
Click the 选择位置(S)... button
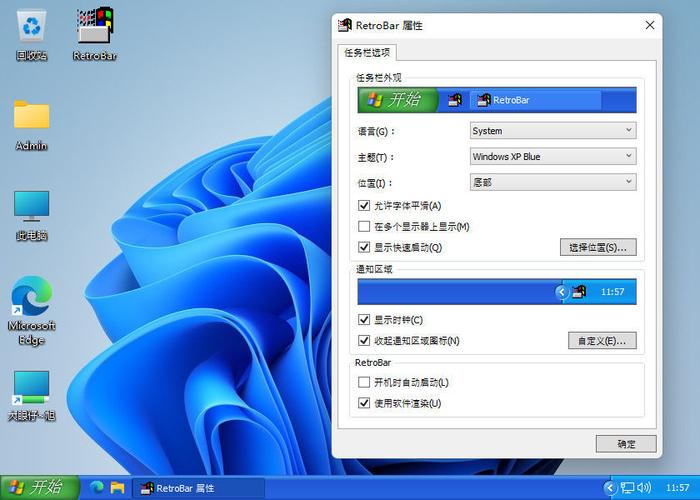(598, 247)
